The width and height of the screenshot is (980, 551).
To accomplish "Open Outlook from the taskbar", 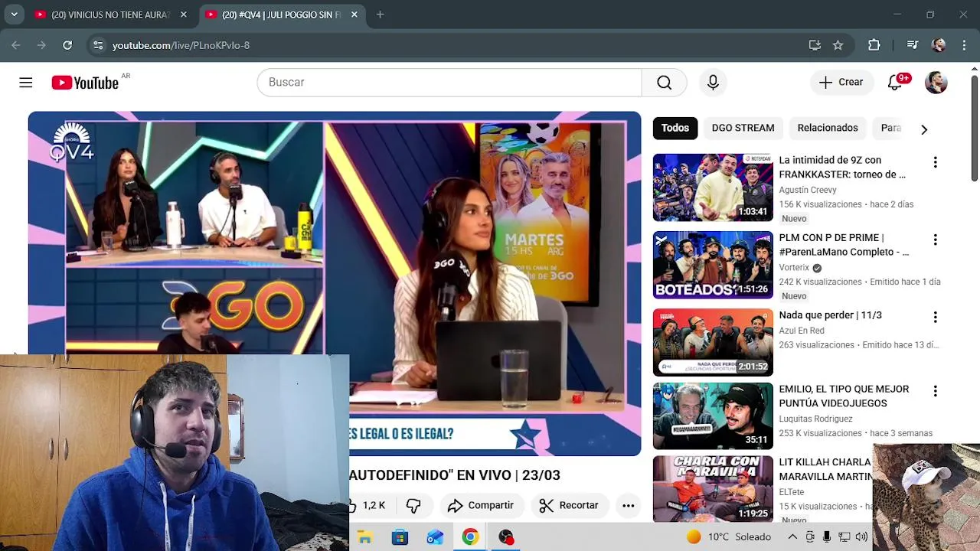I will tap(435, 537).
